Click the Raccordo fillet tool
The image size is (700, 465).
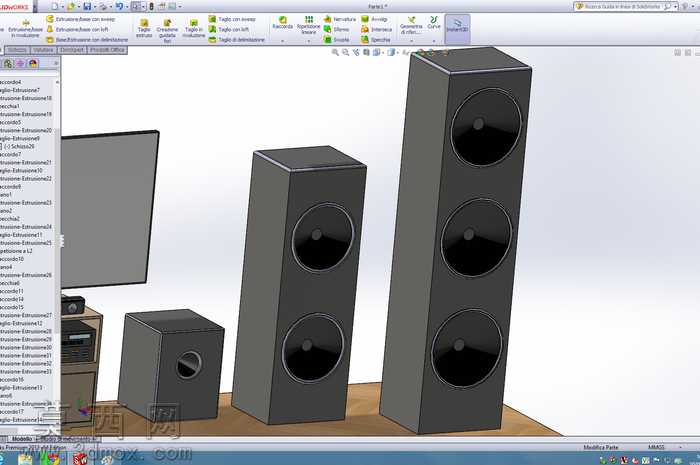(283, 23)
